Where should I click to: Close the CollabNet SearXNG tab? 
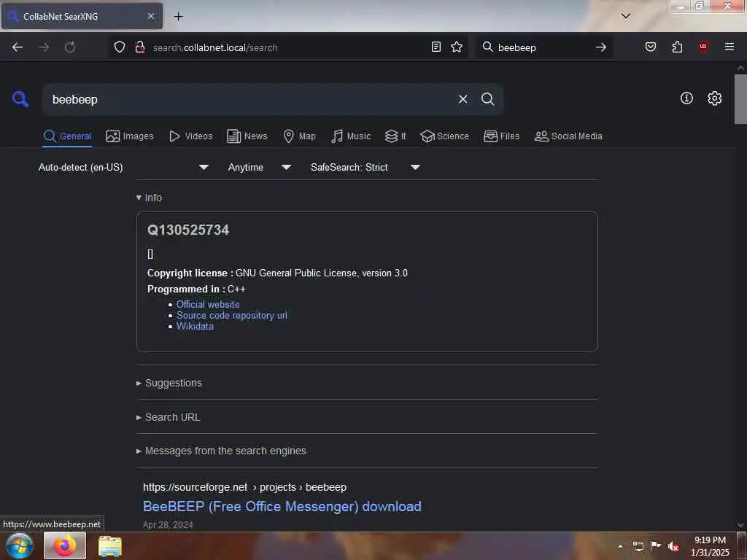(x=150, y=16)
